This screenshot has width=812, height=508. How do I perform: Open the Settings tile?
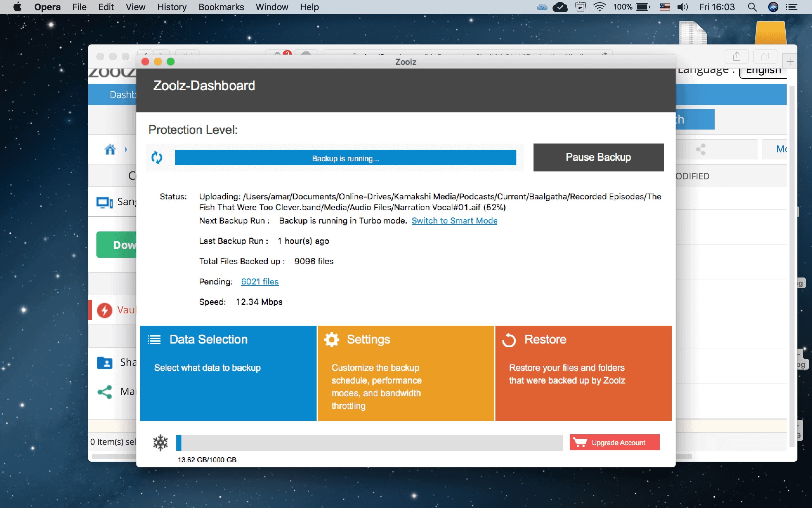click(406, 373)
